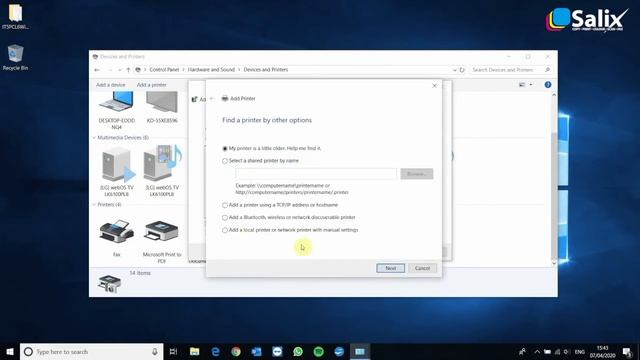This screenshot has height=360, width=640.
Task: Click the microphone icon in taskbar search
Action: pyautogui.click(x=155, y=351)
